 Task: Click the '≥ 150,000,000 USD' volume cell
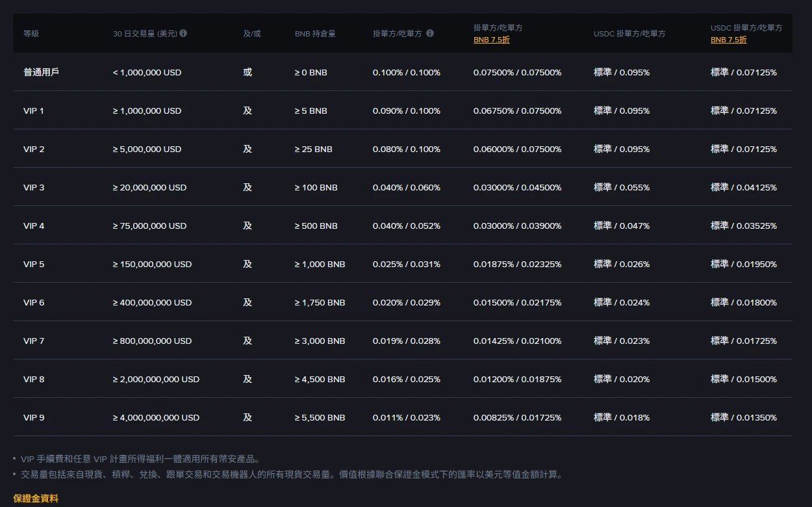pos(152,264)
